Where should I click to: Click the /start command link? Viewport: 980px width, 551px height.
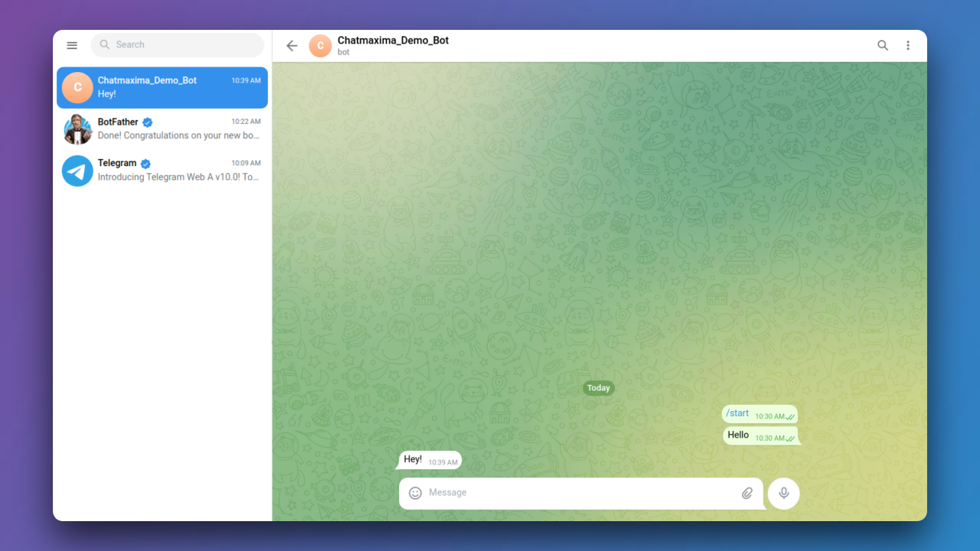tap(737, 413)
